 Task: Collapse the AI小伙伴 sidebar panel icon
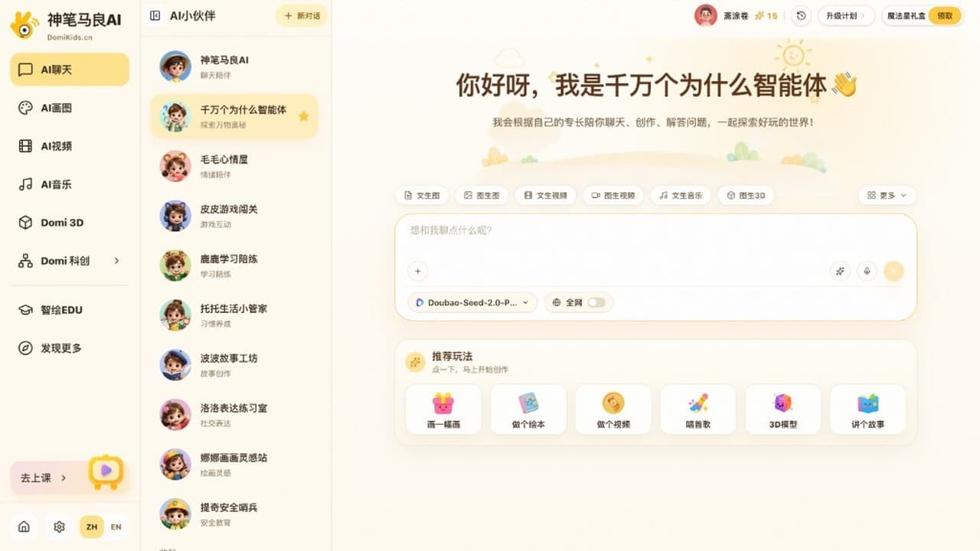coord(155,15)
